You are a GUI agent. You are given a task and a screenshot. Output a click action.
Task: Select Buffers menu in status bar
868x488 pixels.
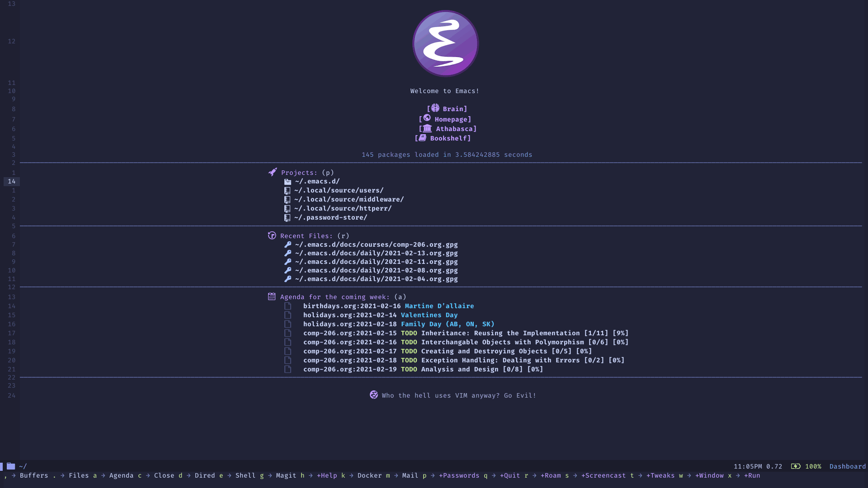tap(33, 475)
